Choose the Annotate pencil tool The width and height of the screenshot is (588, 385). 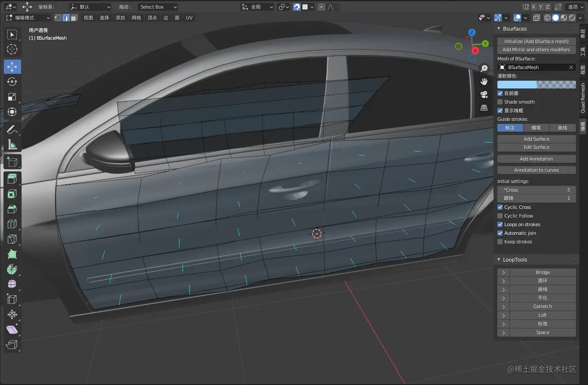(12, 129)
